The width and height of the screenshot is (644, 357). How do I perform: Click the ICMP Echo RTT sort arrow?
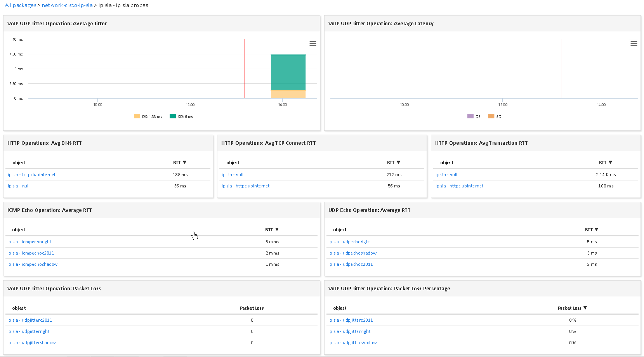(x=277, y=230)
